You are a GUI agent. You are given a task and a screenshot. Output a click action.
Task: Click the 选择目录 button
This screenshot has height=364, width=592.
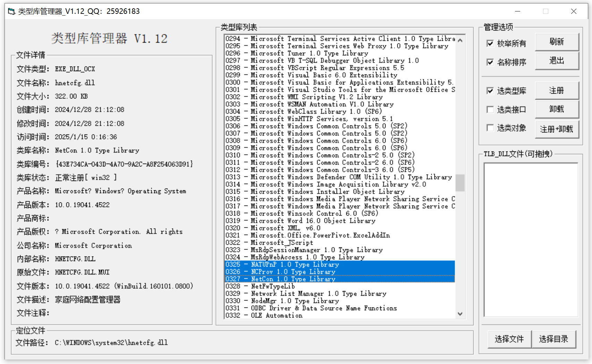[x=553, y=339]
